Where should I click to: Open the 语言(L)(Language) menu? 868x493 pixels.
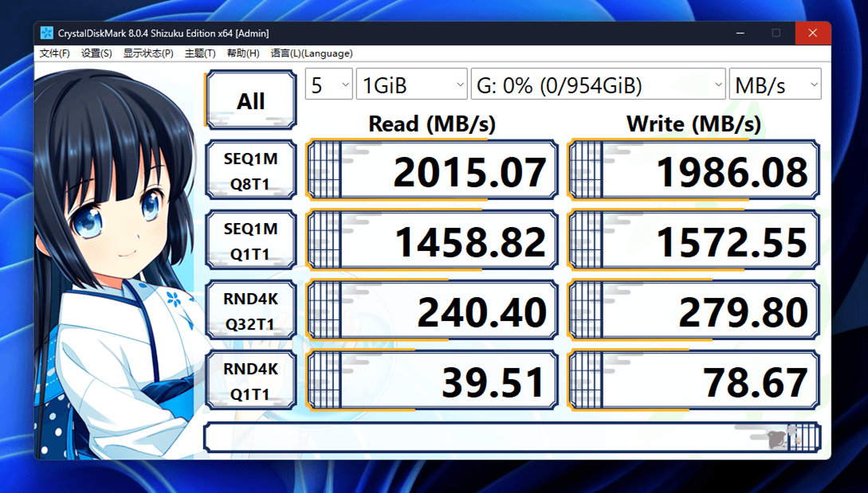click(x=311, y=53)
